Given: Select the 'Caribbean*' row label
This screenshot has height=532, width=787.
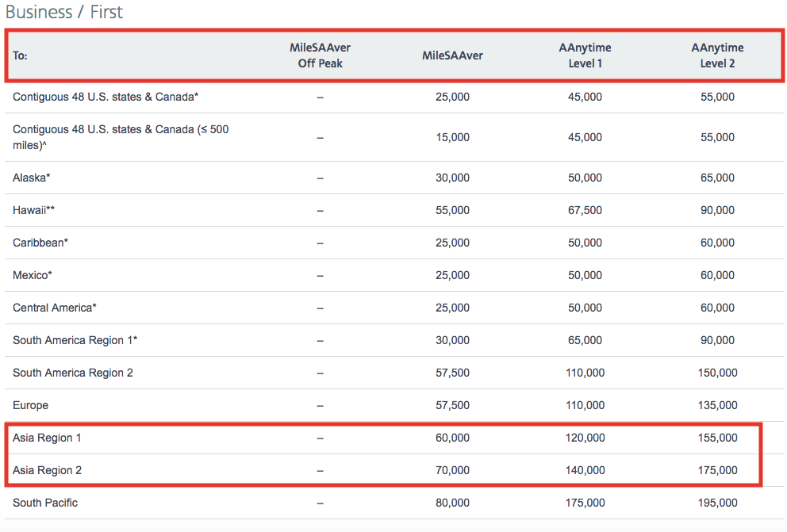Looking at the screenshot, I should coord(40,243).
